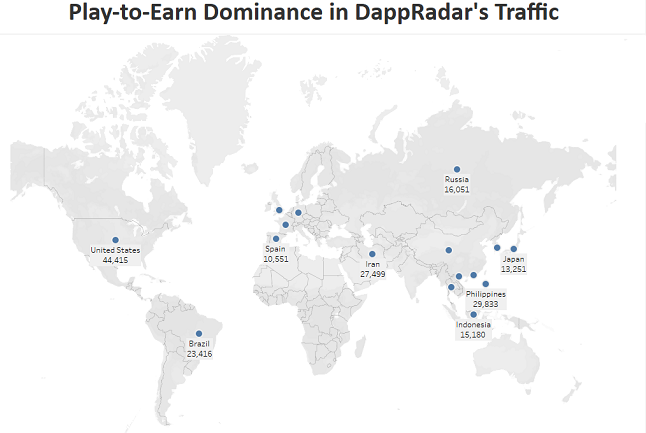Select the value '13,251'
The height and width of the screenshot is (433, 646).
coord(513,269)
